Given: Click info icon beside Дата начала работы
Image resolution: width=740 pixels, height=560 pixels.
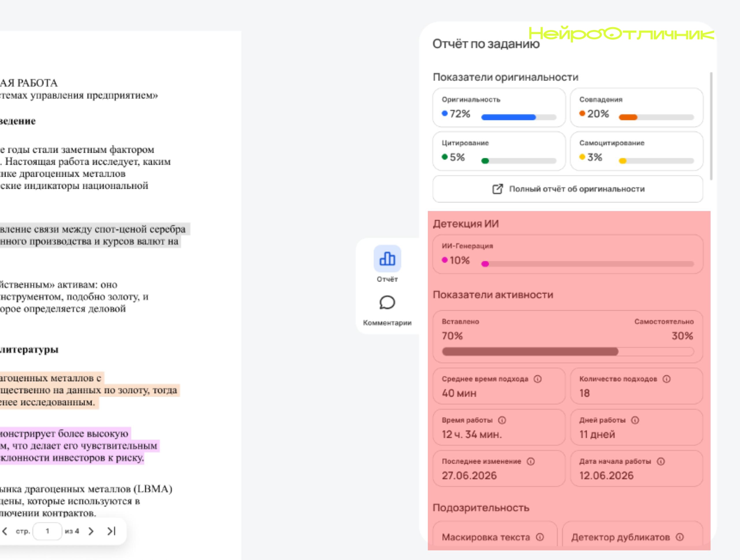Looking at the screenshot, I should point(661,462).
